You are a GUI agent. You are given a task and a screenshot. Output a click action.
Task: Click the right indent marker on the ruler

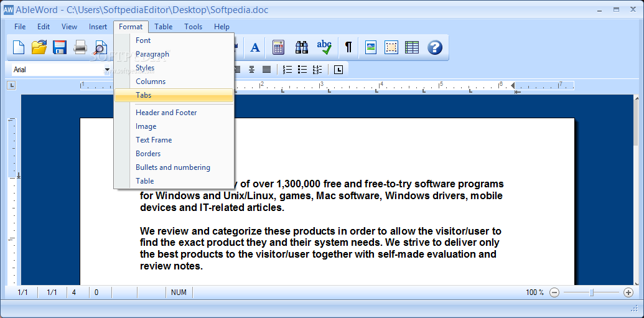pyautogui.click(x=513, y=85)
